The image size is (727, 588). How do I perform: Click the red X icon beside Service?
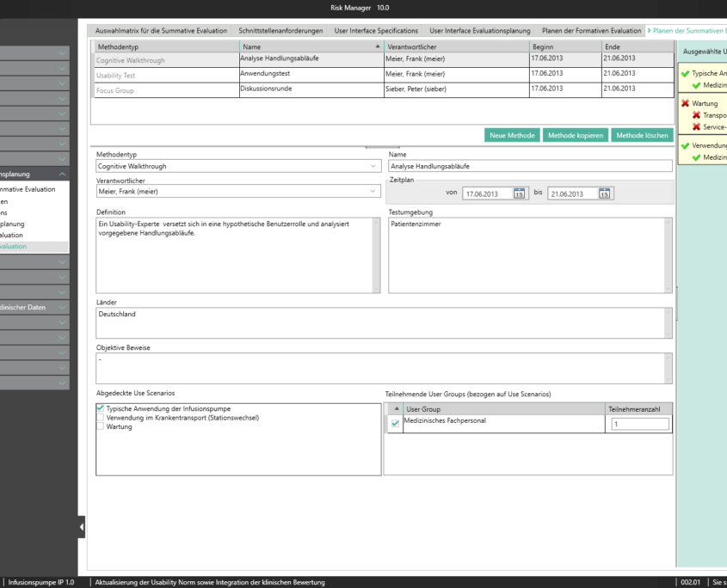(x=696, y=126)
